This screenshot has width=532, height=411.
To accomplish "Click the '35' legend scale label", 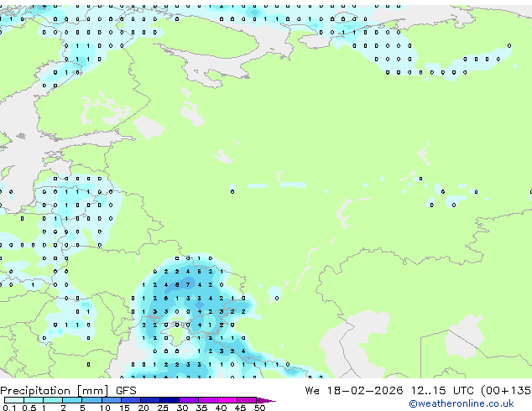I will point(201,408).
